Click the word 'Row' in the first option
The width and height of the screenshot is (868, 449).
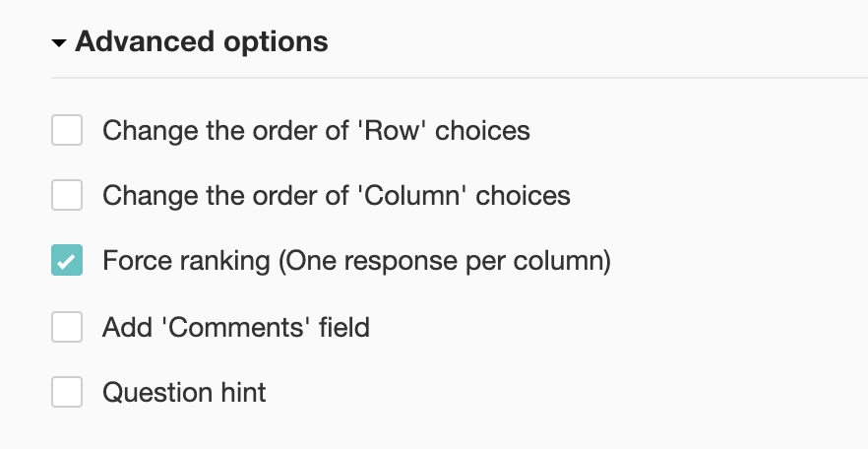tap(392, 130)
